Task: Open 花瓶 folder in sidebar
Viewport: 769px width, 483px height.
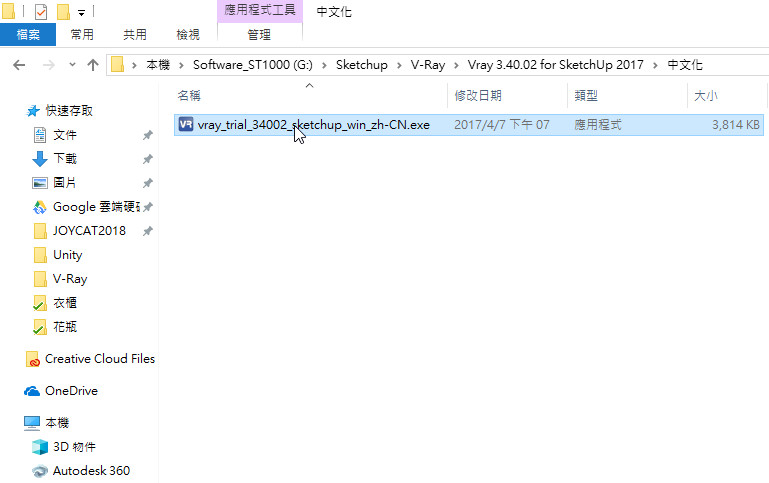Action: point(65,327)
